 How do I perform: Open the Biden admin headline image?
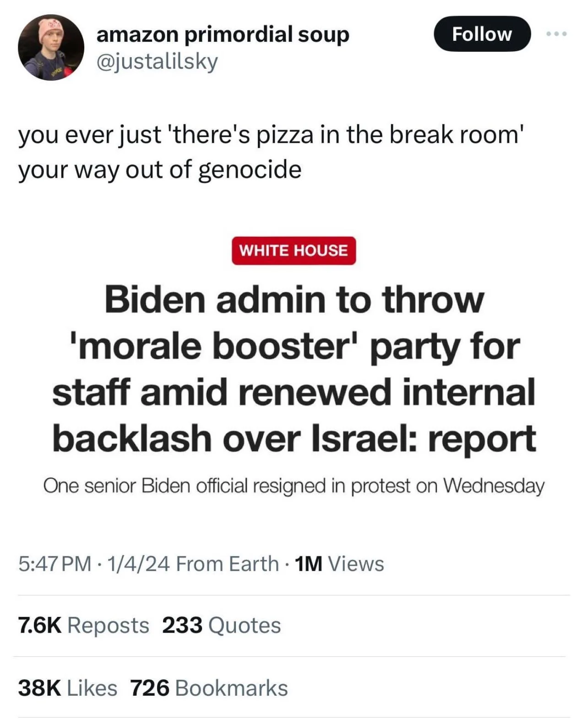[x=294, y=366]
